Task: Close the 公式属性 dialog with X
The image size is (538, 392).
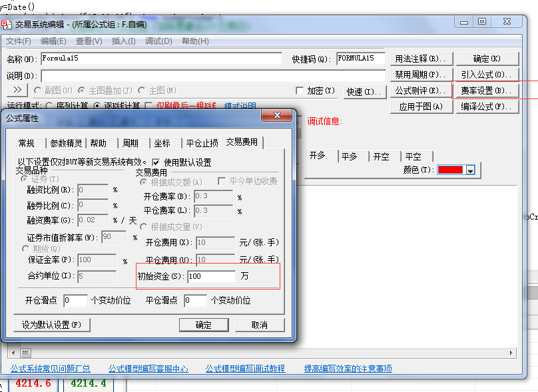Action: point(275,117)
